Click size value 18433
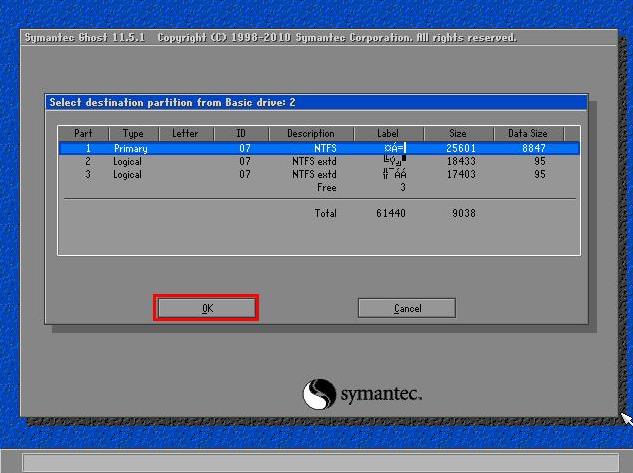 [x=461, y=161]
